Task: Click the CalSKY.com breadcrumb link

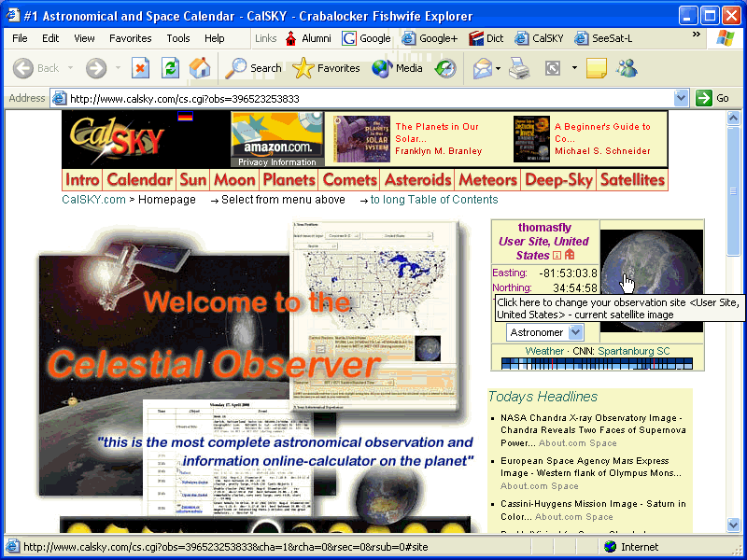Action: click(94, 200)
